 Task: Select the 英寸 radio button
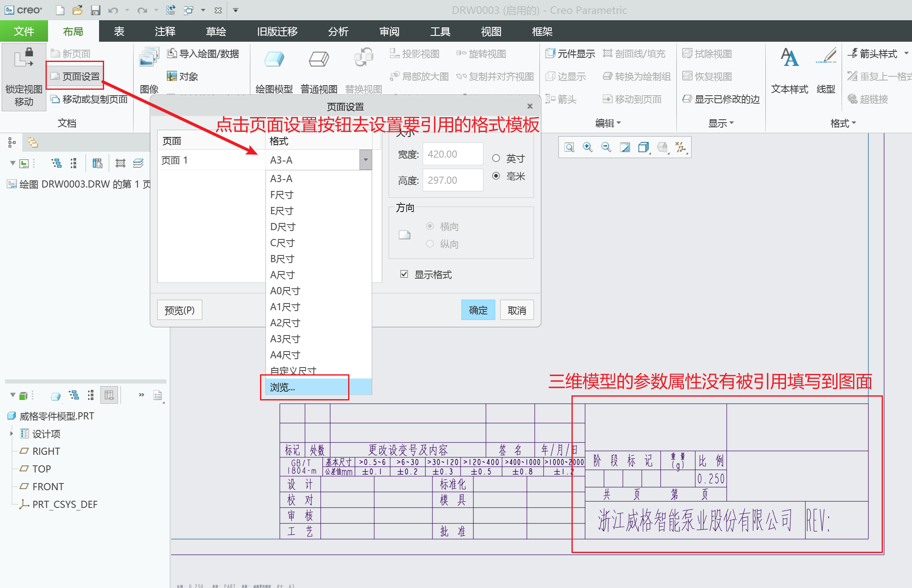pos(496,158)
